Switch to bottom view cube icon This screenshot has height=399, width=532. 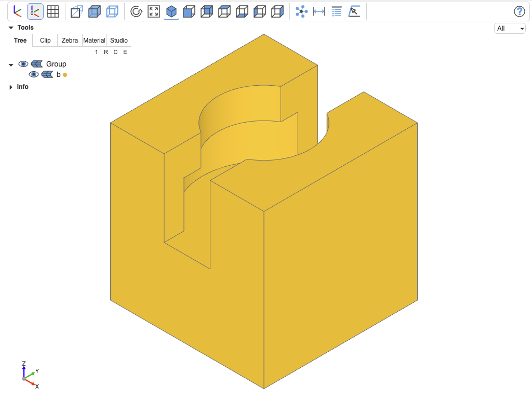242,11
